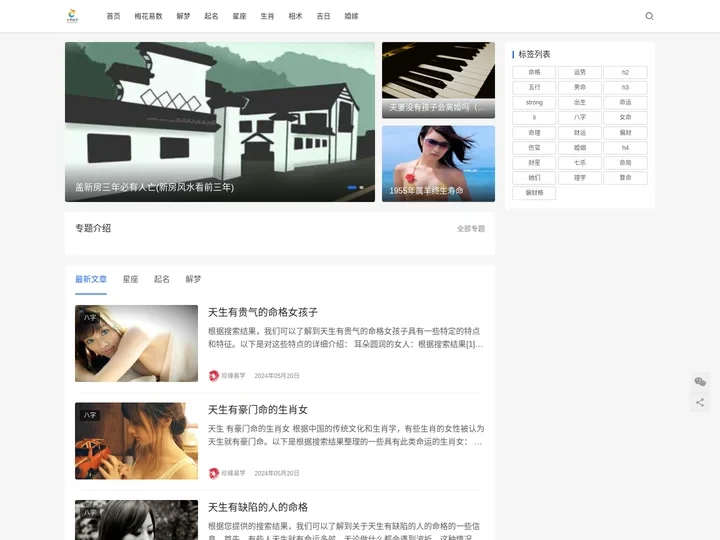Click author name under 天生有贵气的命格女孩子
Viewport: 720px width, 540px height.
[233, 376]
